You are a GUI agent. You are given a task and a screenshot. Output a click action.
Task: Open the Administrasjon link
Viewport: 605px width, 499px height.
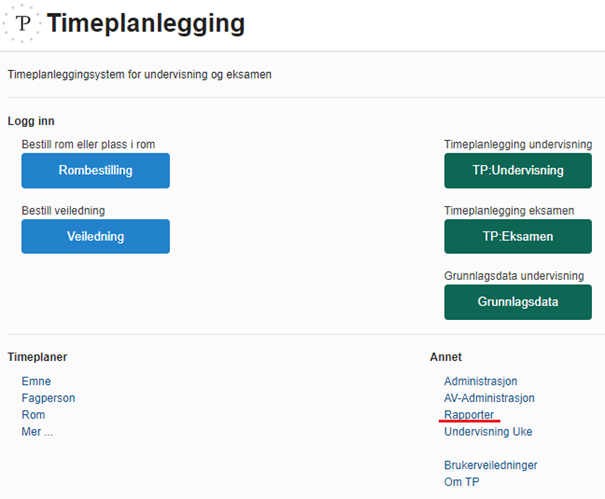[x=480, y=381]
